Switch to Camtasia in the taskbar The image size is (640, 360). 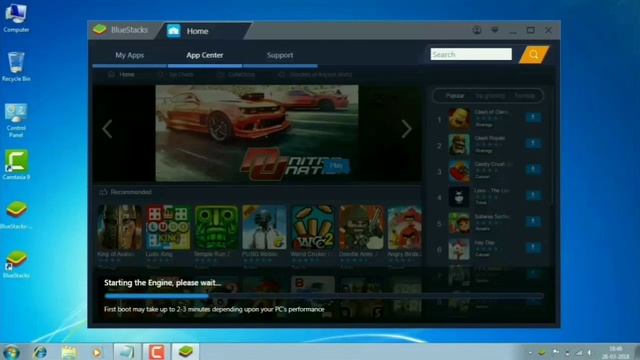[x=156, y=352]
